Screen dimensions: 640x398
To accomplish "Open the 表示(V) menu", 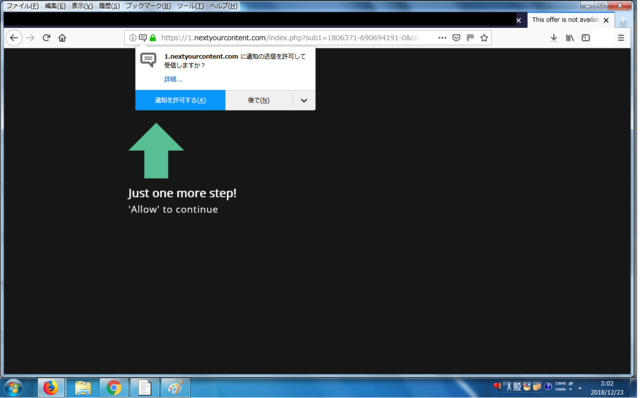I will pyautogui.click(x=82, y=6).
